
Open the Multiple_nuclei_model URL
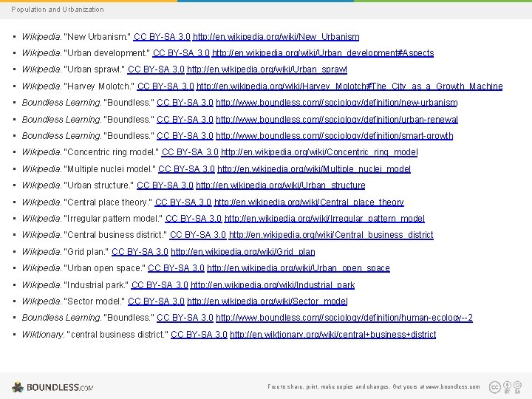(x=314, y=169)
